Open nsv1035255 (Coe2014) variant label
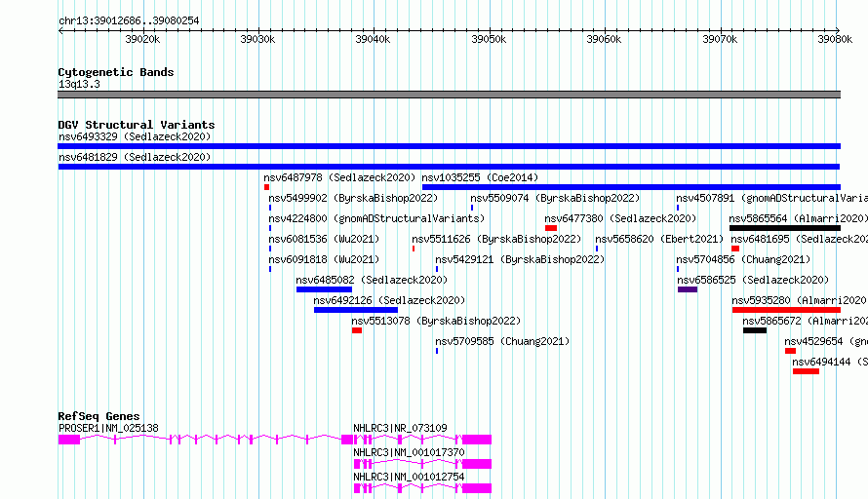 coord(480,177)
